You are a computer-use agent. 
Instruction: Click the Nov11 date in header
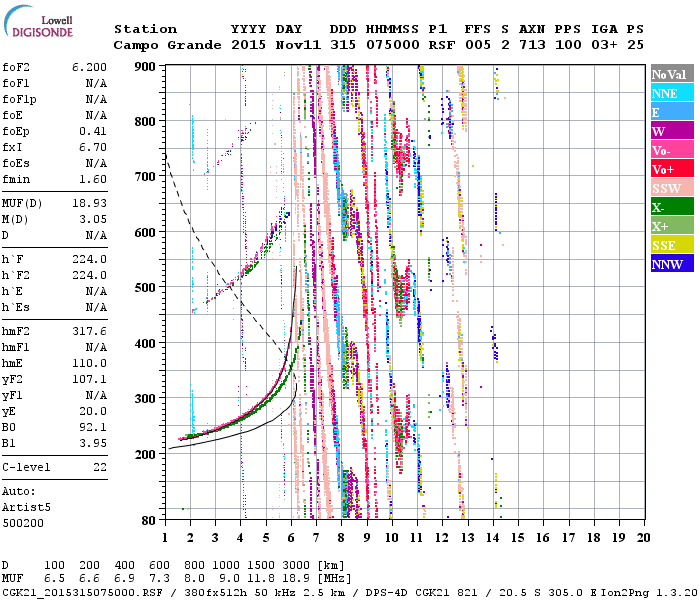[298, 45]
